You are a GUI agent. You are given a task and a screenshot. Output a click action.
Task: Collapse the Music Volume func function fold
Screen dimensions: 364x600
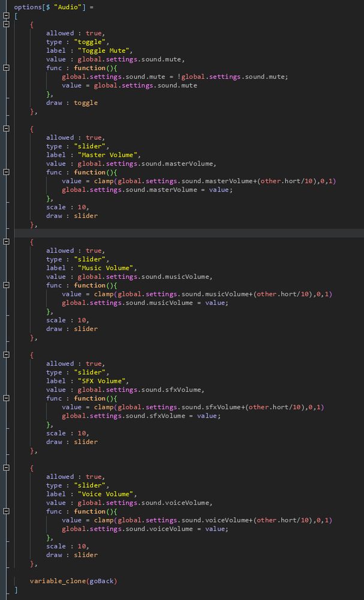tap(6, 285)
